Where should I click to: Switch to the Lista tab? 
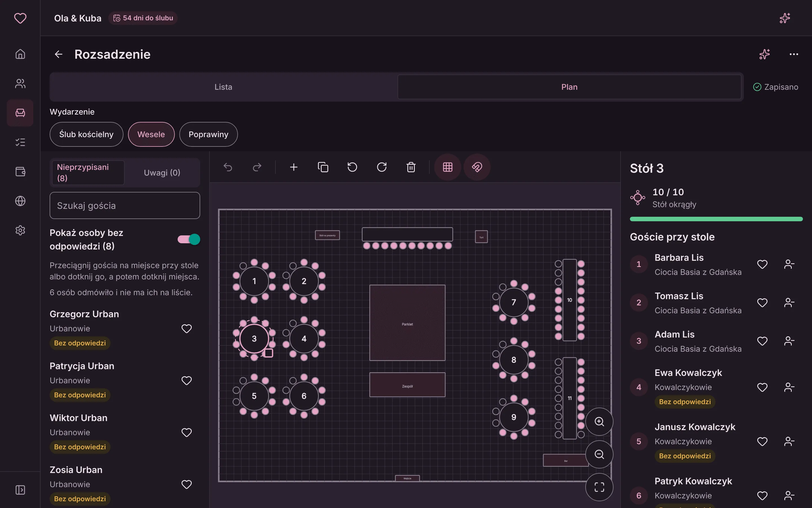click(x=224, y=87)
